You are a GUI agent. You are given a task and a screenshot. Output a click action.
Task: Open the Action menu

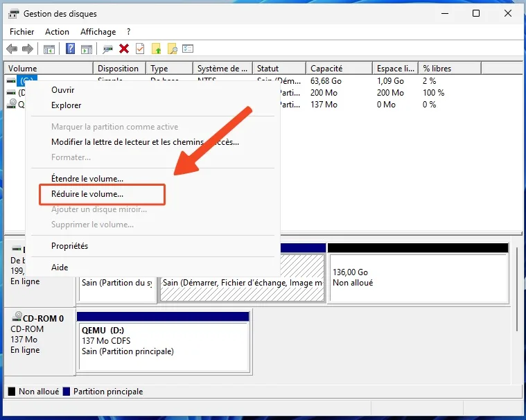click(57, 32)
